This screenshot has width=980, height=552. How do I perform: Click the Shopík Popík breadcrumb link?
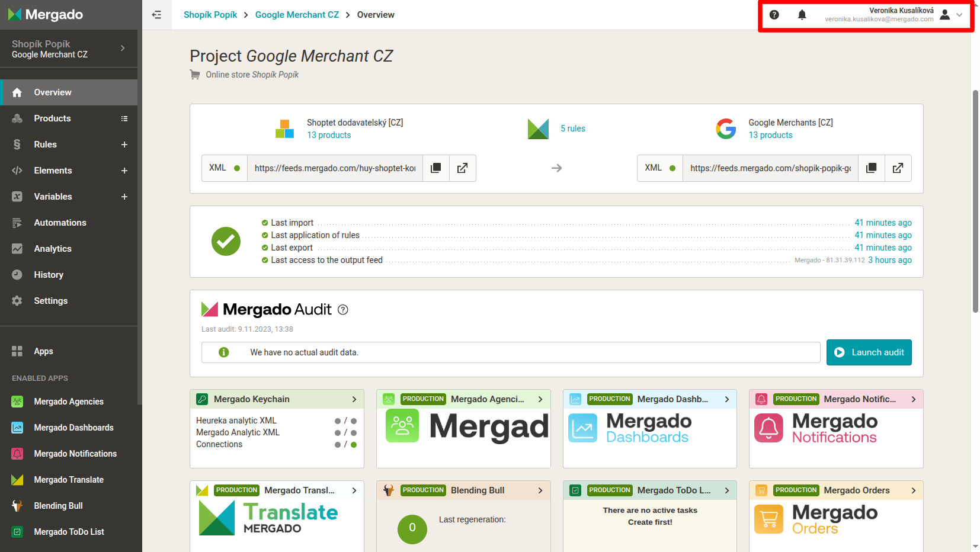pyautogui.click(x=210, y=15)
